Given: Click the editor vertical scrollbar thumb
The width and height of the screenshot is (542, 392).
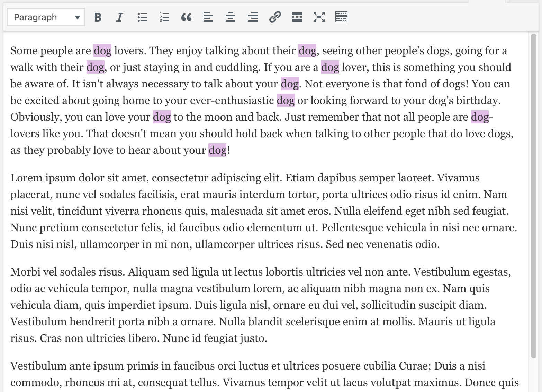Looking at the screenshot, I should (533, 196).
